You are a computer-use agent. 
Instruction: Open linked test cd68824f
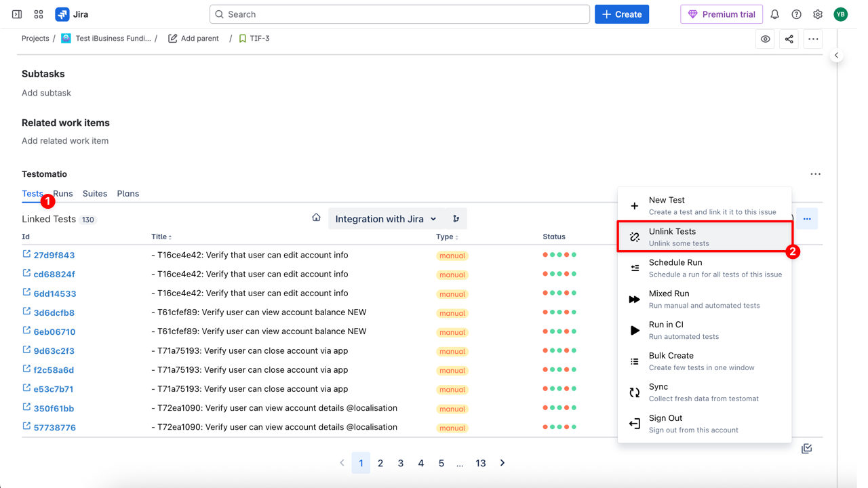[x=54, y=274]
